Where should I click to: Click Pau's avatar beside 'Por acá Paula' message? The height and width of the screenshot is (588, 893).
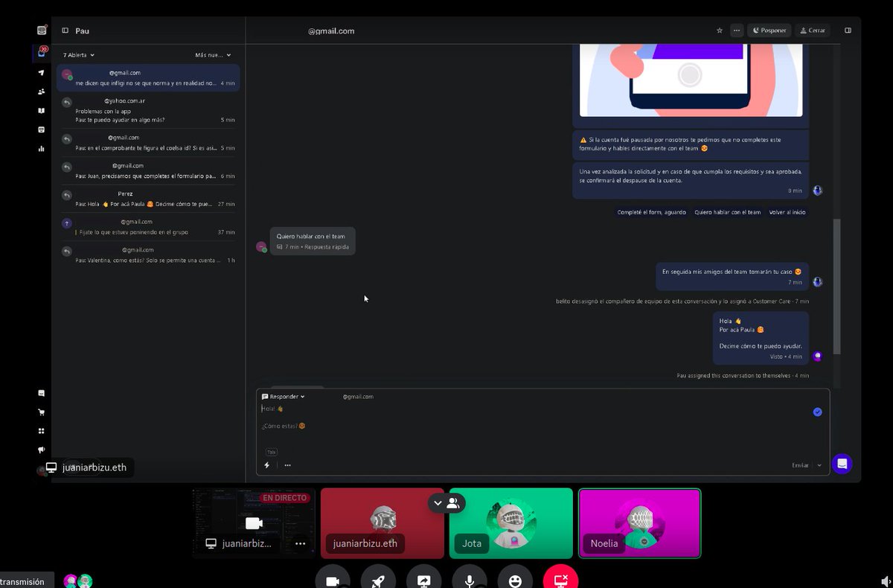pyautogui.click(x=818, y=356)
